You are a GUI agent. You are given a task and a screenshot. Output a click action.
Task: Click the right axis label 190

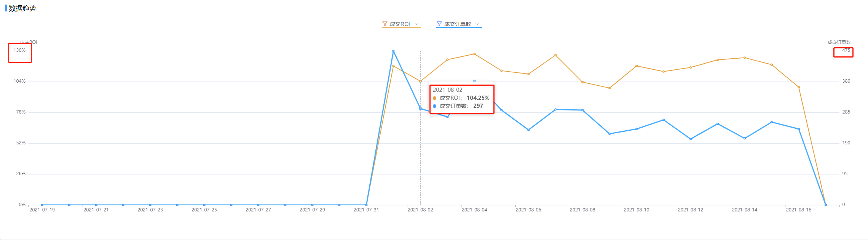click(846, 143)
